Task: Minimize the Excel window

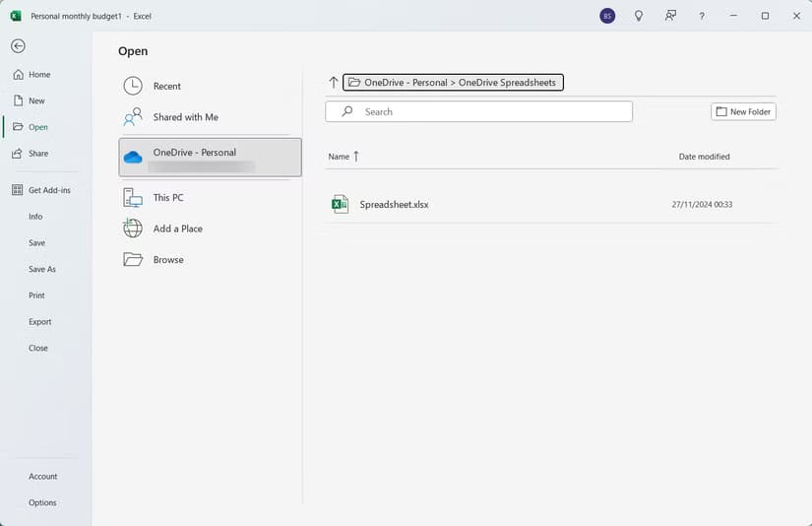Action: 733,16
